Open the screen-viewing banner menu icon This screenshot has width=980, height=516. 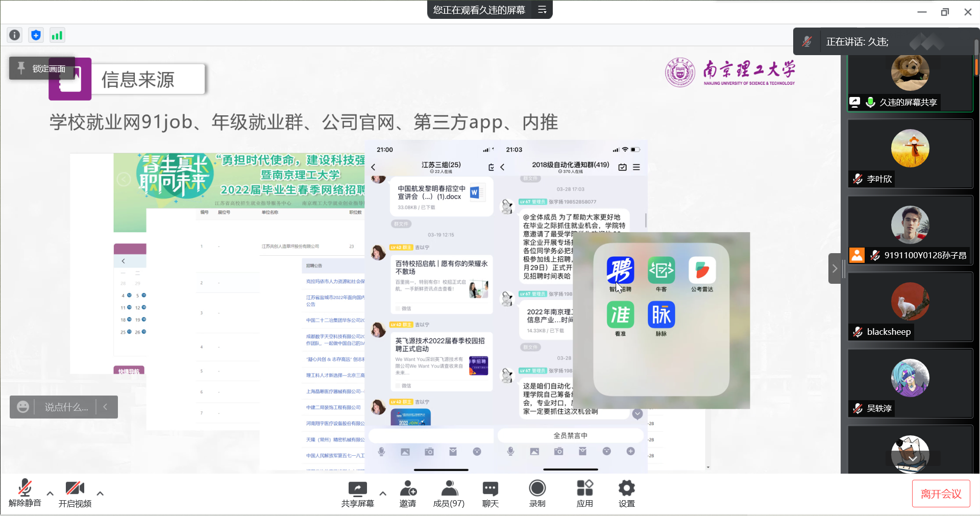coord(542,10)
